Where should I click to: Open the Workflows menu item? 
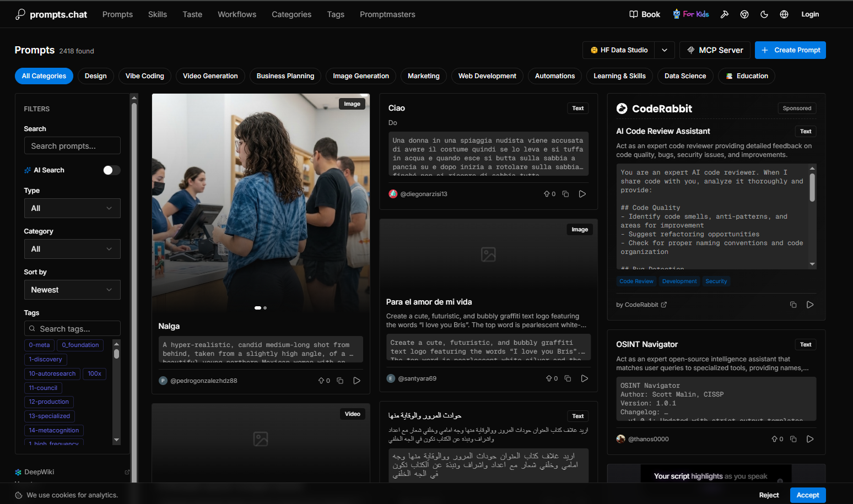237,14
